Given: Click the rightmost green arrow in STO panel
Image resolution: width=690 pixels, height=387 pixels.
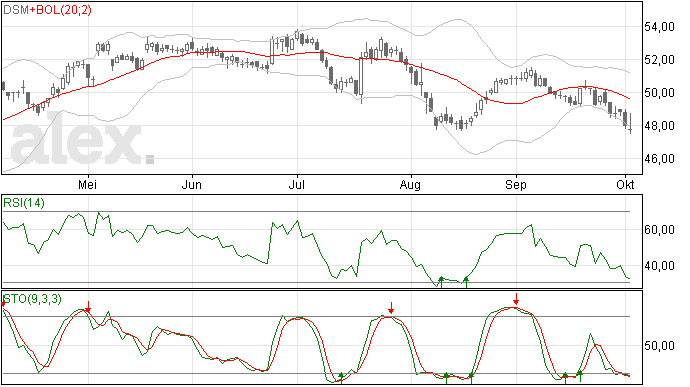Looking at the screenshot, I should [580, 376].
